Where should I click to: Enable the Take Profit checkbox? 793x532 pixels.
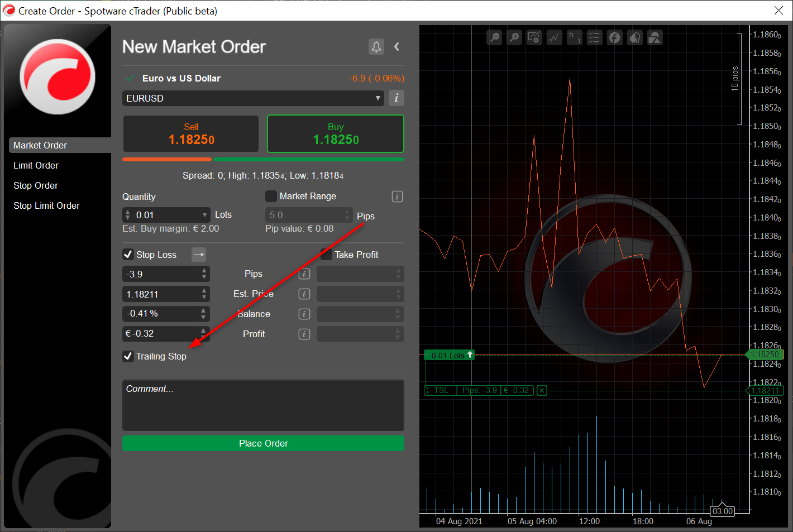tap(327, 255)
